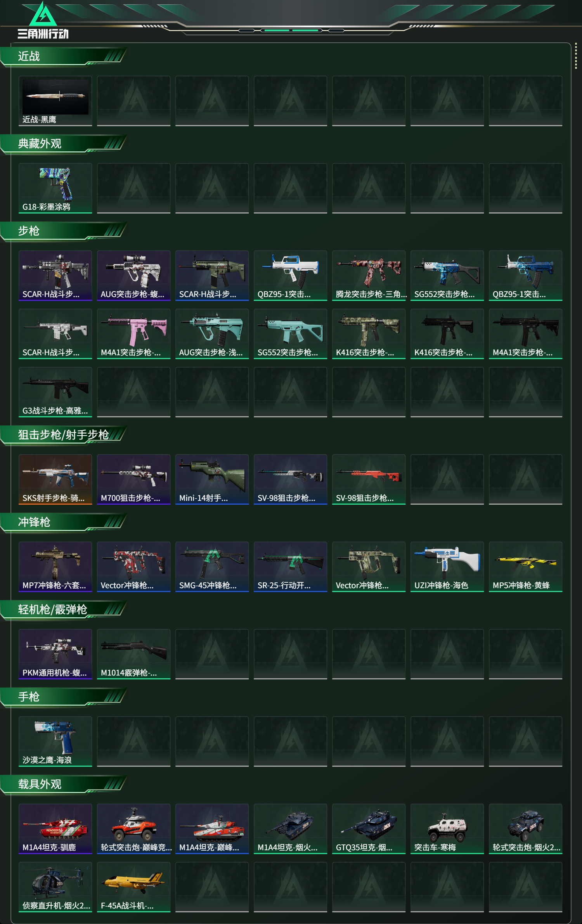
Task: Select the 近战-黑鹰 knife skin
Action: pyautogui.click(x=55, y=101)
